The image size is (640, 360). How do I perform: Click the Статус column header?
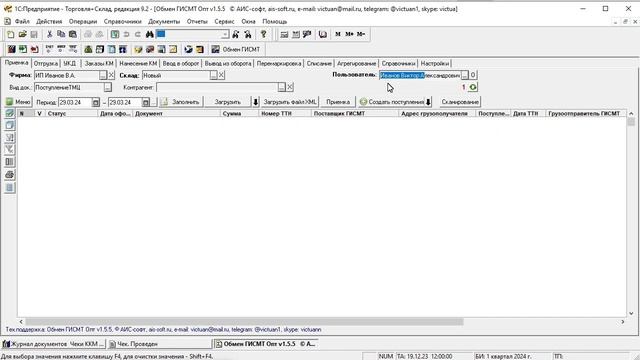click(x=71, y=113)
